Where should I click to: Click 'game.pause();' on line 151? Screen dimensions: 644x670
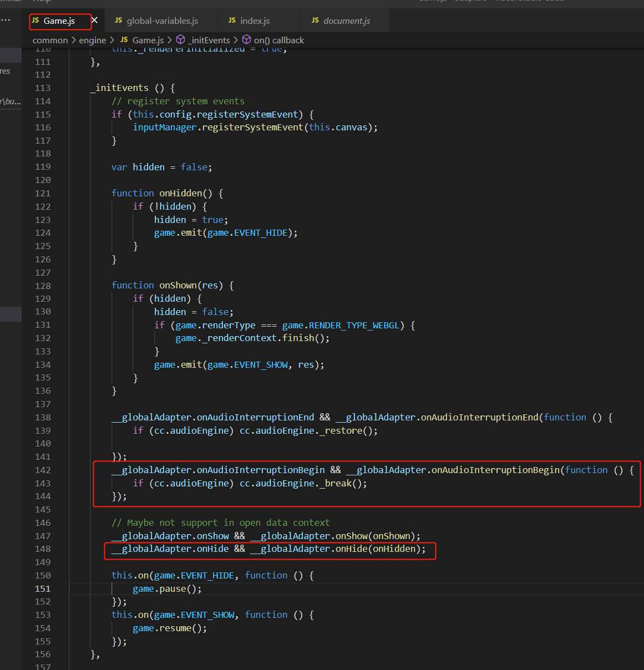(167, 589)
